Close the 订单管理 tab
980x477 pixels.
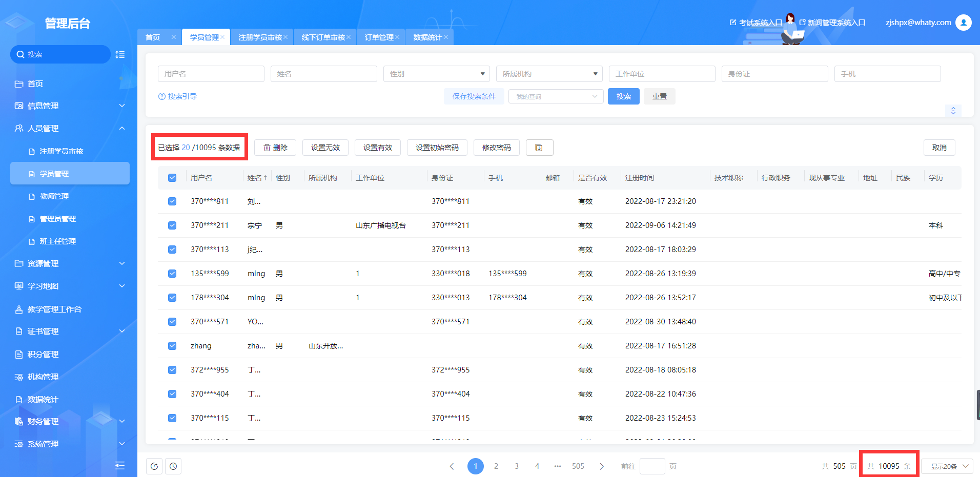[x=397, y=37]
